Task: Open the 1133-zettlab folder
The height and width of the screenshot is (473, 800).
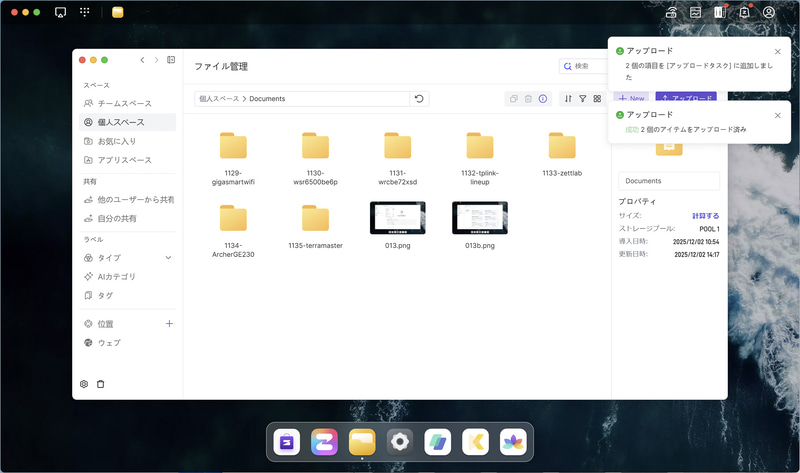Action: (x=562, y=146)
